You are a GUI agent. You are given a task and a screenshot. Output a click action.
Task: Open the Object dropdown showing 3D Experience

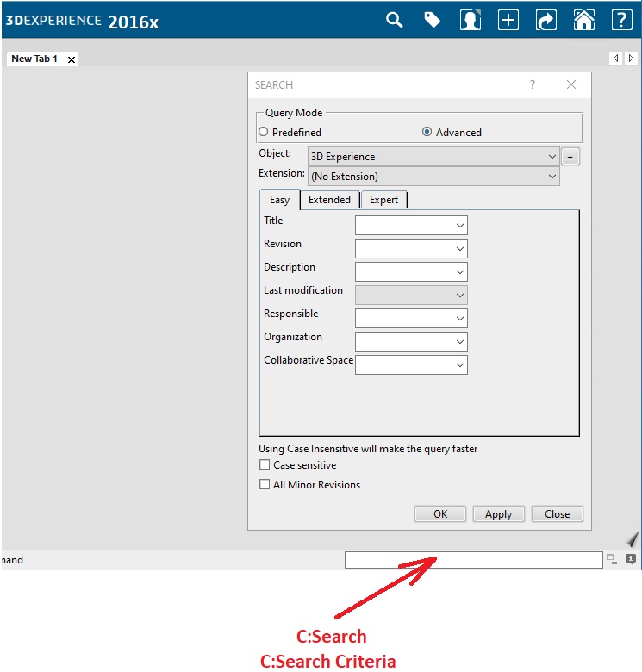[433, 157]
